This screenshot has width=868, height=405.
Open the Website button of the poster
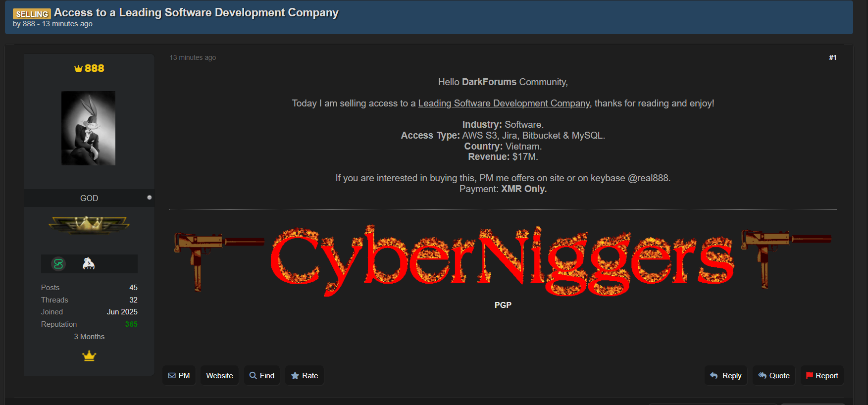[x=219, y=376]
